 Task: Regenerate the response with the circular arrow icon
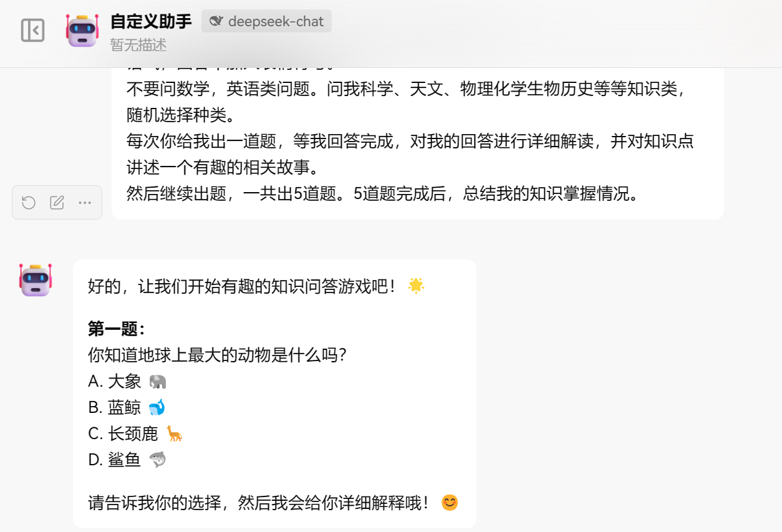point(28,203)
